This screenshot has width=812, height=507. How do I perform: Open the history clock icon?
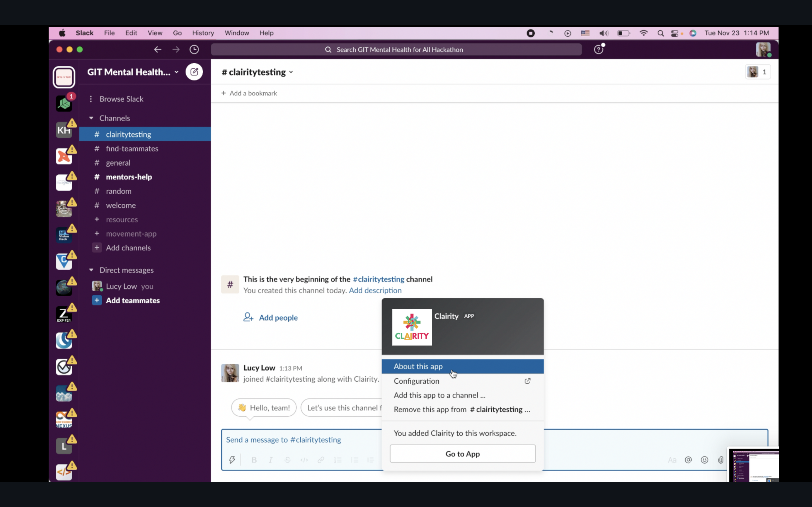click(x=194, y=50)
